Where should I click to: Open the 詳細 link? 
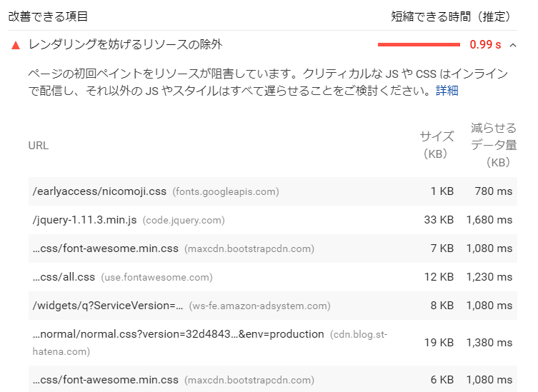(447, 91)
